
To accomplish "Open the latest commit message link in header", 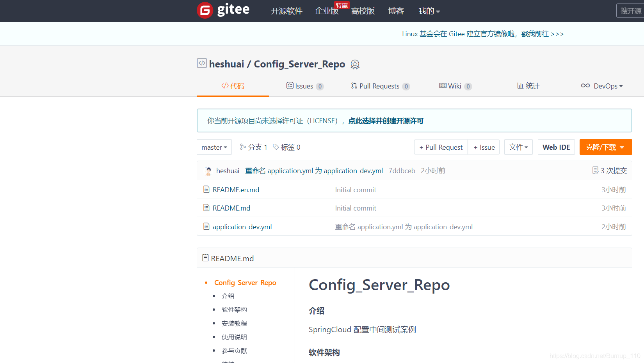I will point(314,171).
